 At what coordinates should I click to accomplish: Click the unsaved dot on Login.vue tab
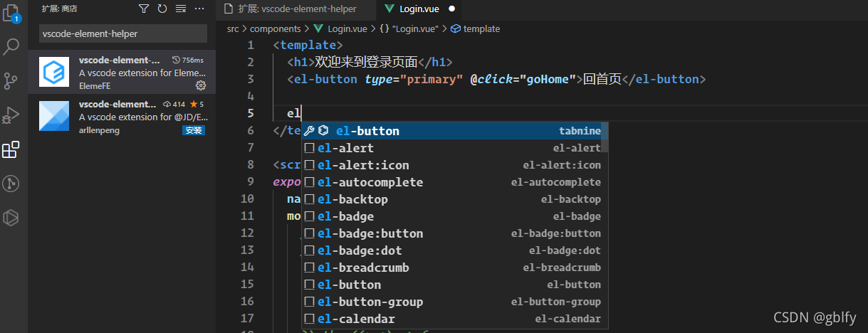[452, 9]
